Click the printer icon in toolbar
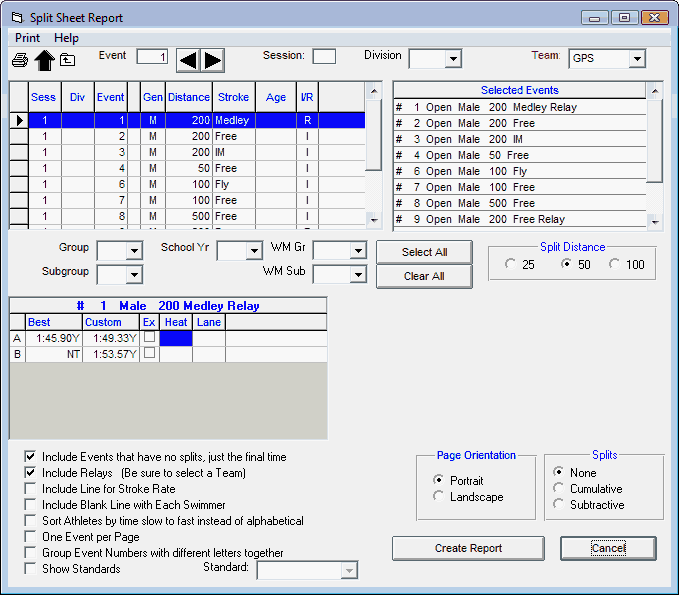679x595 pixels. tap(19, 60)
